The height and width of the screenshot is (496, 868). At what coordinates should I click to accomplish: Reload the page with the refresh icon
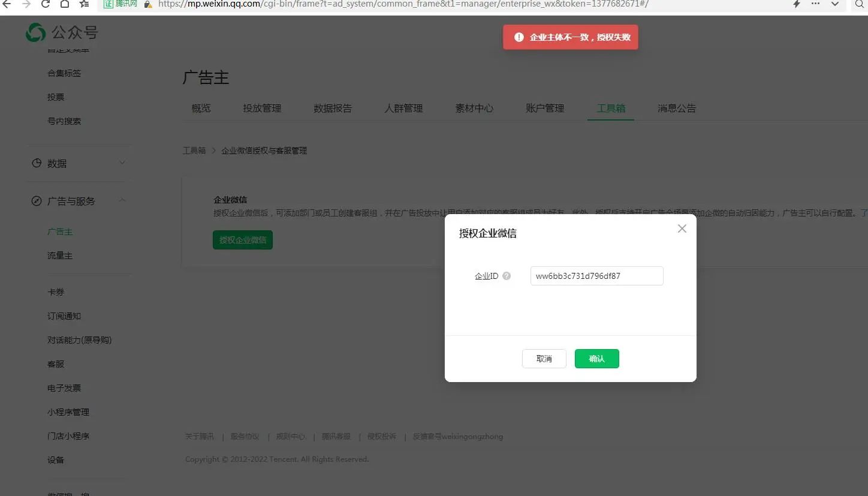point(46,4)
